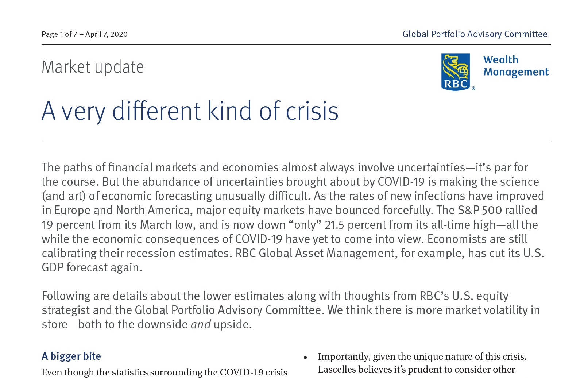Click the RBC lion shield logo
Viewport: 588px width, 378px height.
click(455, 72)
